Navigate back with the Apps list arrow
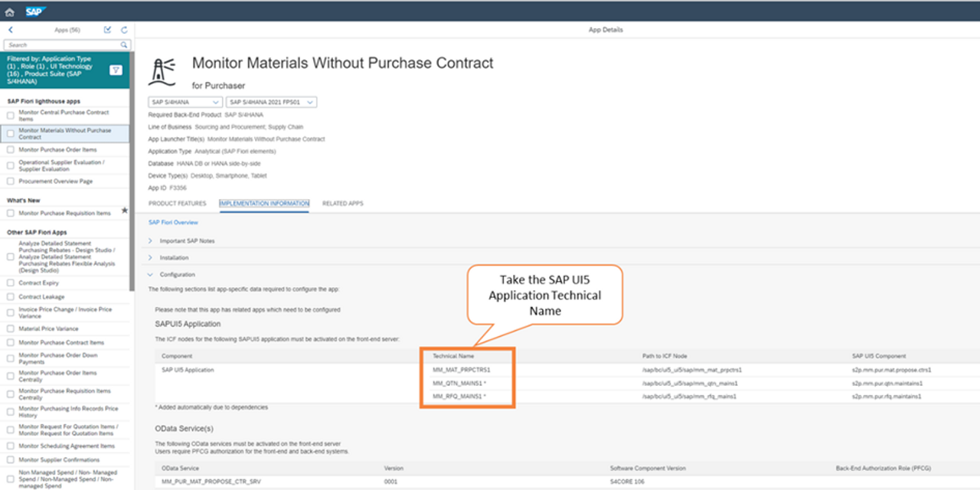This screenshot has height=490, width=980. click(x=11, y=30)
